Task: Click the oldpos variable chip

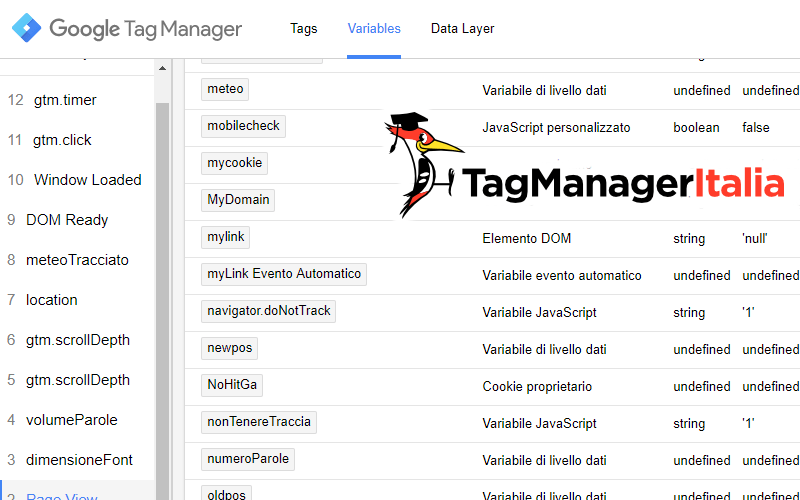Action: 227,493
